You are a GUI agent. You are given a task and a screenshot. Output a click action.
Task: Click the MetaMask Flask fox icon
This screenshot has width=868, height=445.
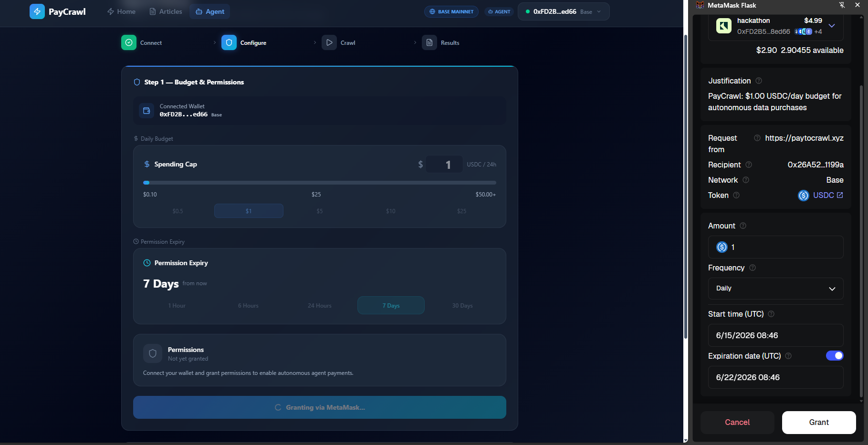pos(700,5)
